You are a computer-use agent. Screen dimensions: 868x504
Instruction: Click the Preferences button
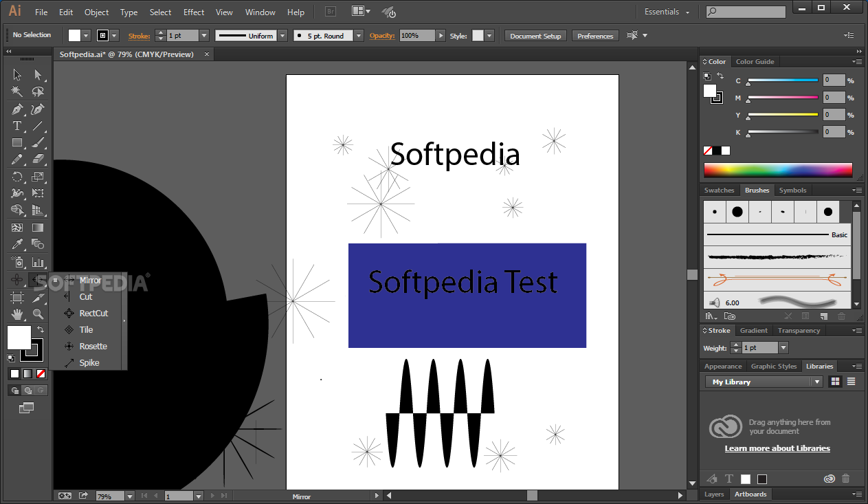[x=595, y=36]
